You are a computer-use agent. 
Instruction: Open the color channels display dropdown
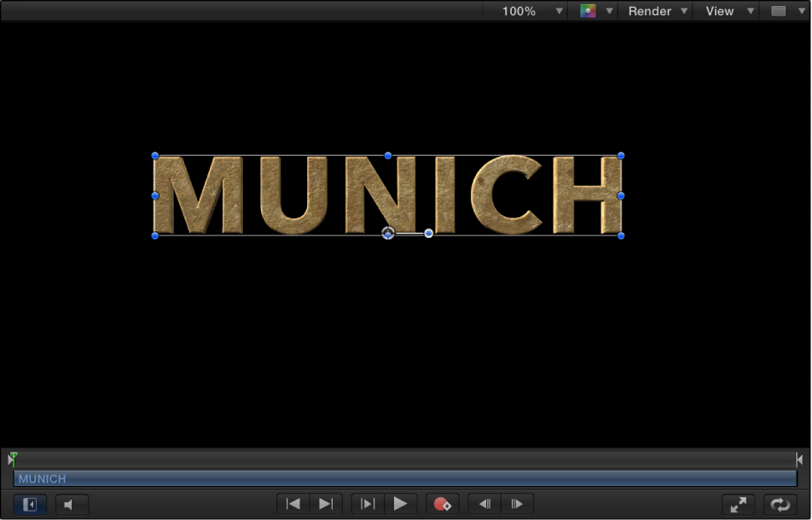[x=594, y=11]
